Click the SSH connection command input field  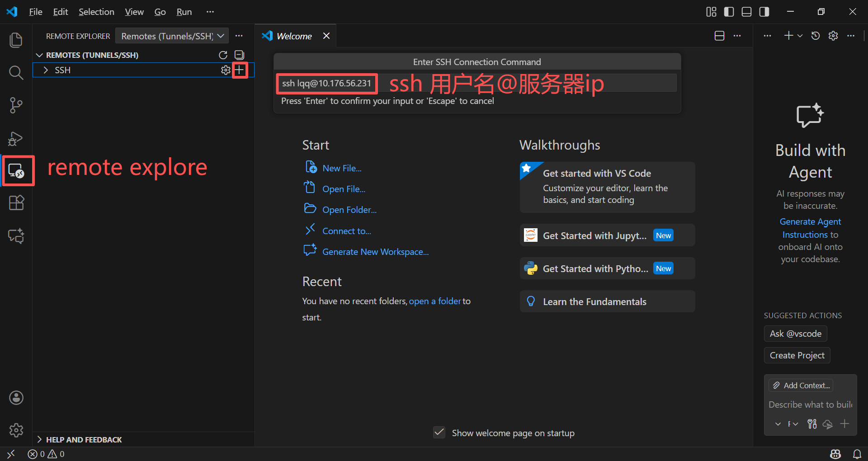tap(477, 83)
